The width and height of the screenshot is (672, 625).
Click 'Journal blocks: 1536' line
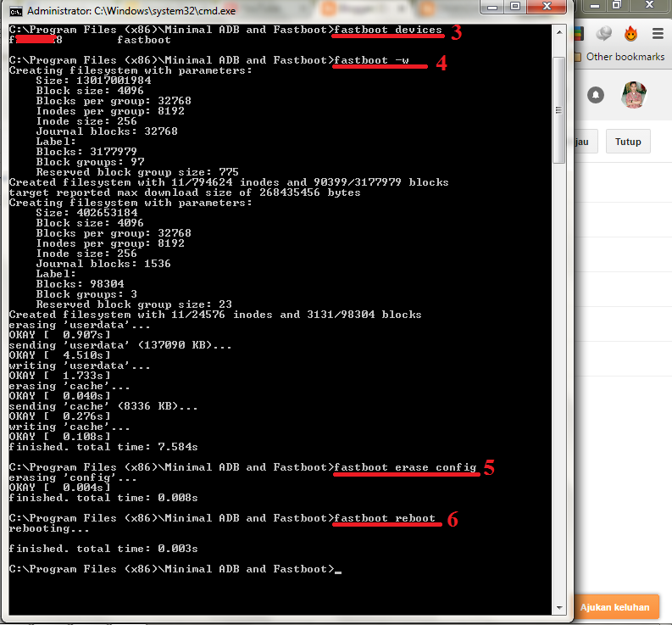(103, 264)
